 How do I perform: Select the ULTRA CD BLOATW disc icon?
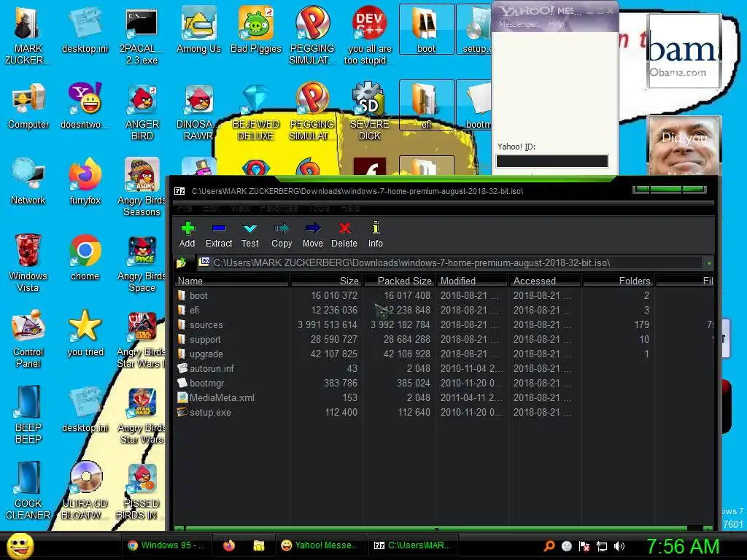85,490
